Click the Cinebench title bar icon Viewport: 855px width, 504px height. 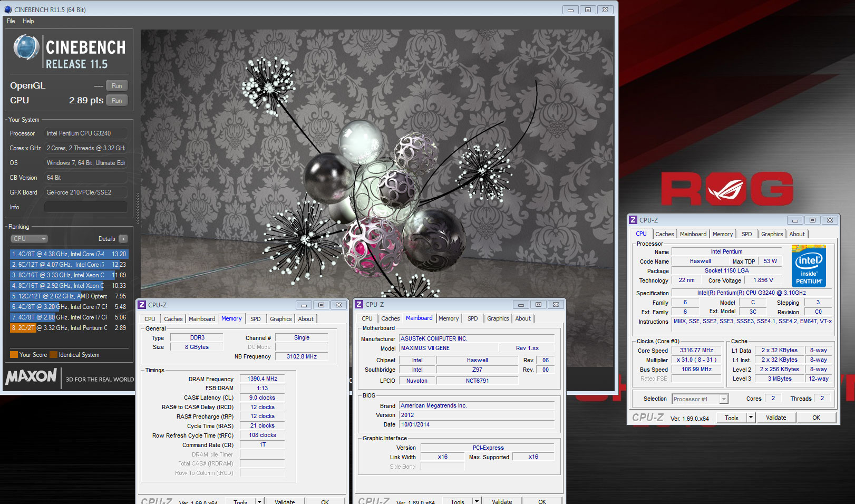[x=8, y=9]
